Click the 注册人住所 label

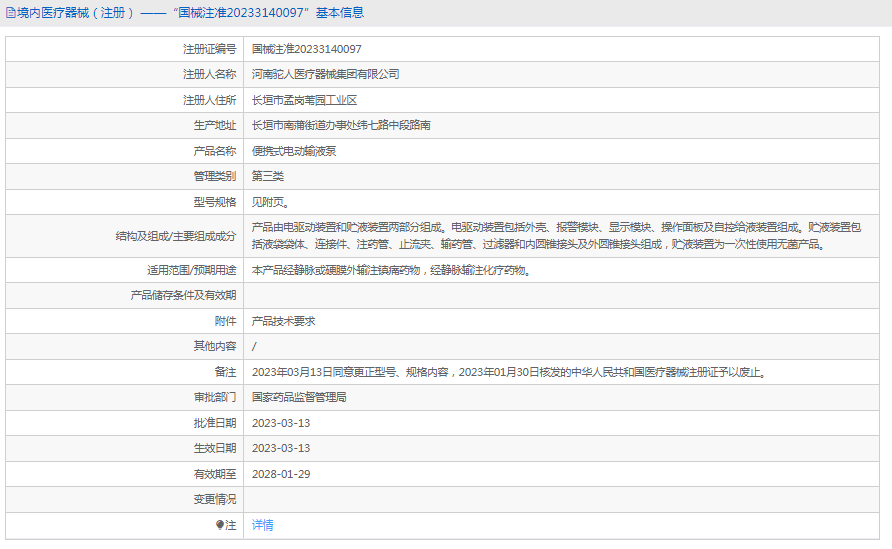tap(209, 100)
